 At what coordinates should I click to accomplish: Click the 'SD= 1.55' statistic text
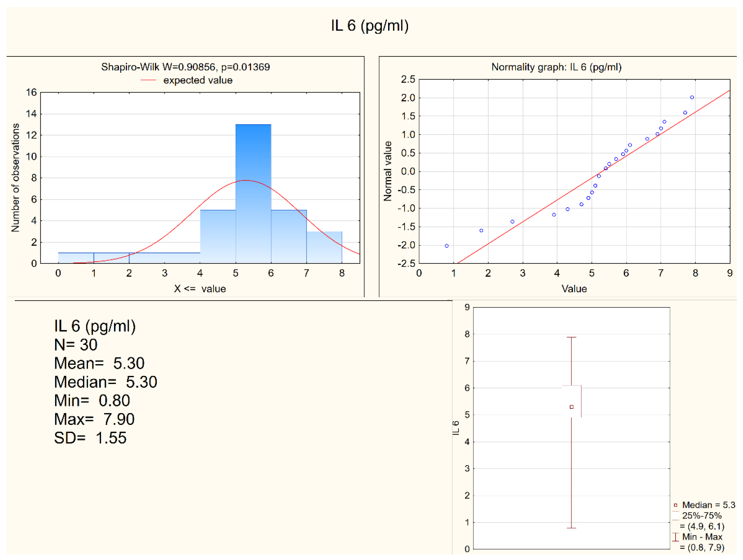point(90,438)
